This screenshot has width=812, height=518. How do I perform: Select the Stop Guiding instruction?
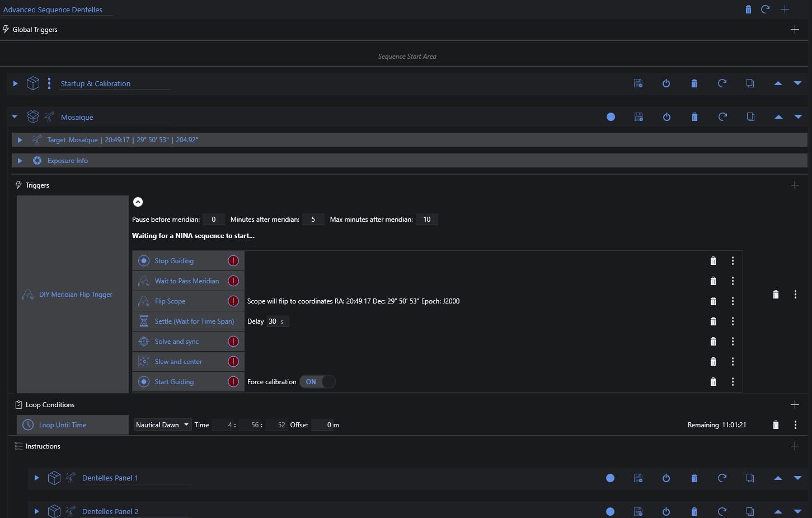click(x=174, y=261)
